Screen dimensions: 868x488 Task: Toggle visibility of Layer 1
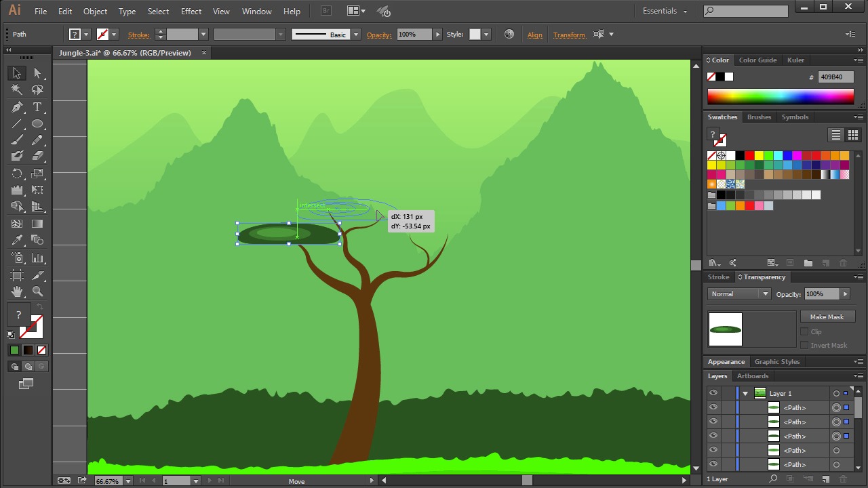tap(713, 393)
